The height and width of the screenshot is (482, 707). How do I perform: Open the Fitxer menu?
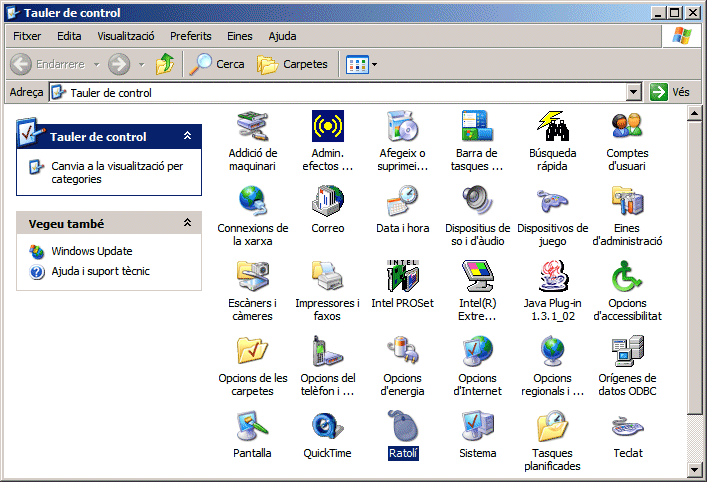(27, 36)
